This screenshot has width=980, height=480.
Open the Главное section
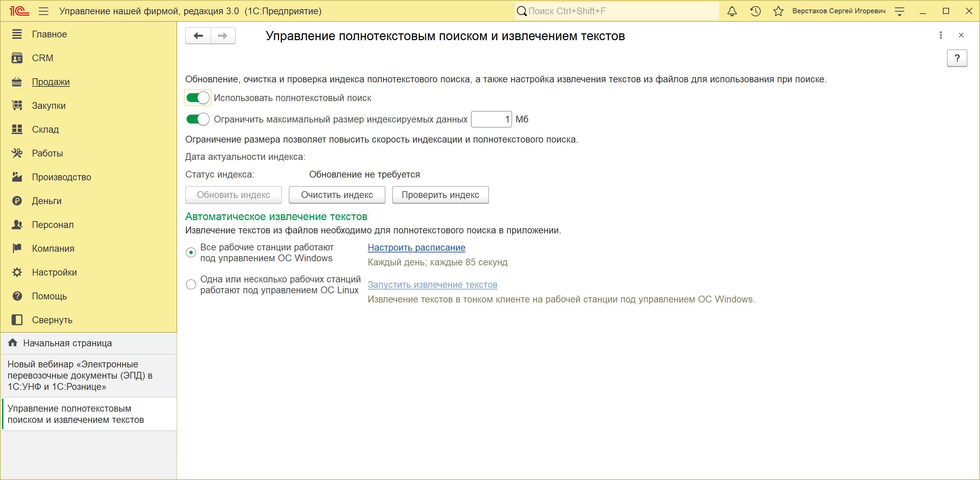tap(89, 34)
